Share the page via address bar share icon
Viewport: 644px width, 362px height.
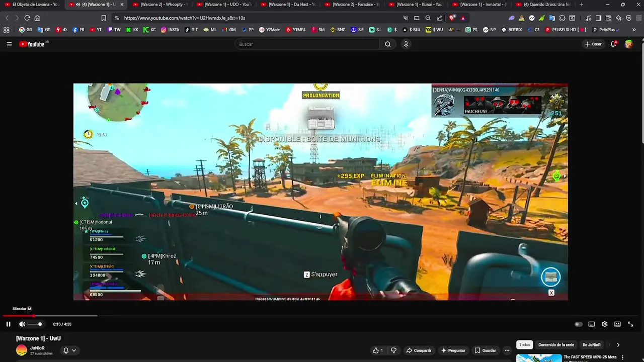point(439,18)
